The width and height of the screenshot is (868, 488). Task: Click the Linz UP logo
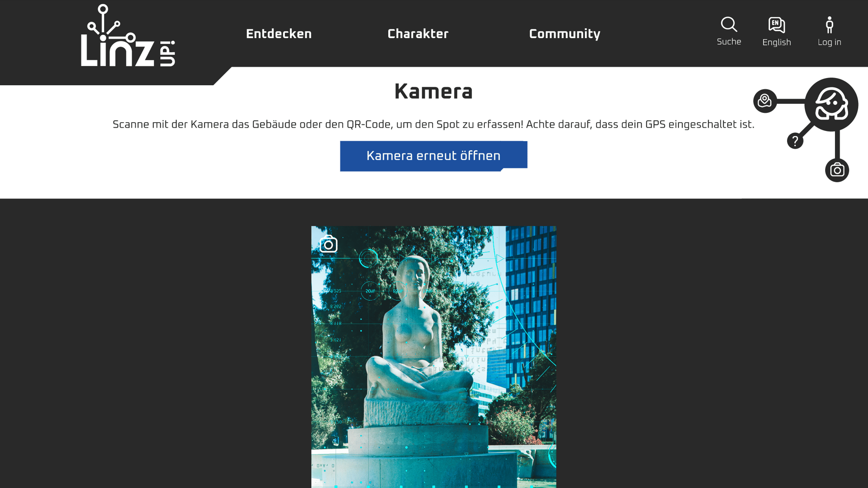tap(128, 36)
